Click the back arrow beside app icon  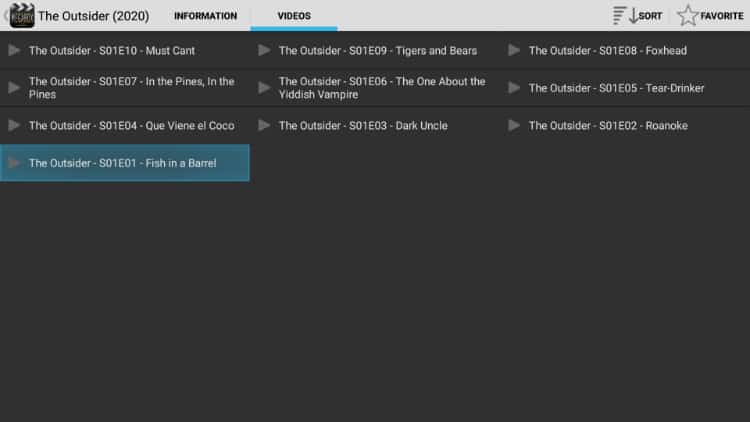tap(6, 16)
